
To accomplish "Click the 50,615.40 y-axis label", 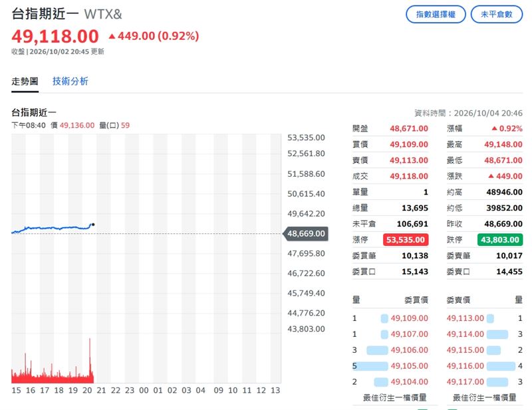I will pos(306,194).
